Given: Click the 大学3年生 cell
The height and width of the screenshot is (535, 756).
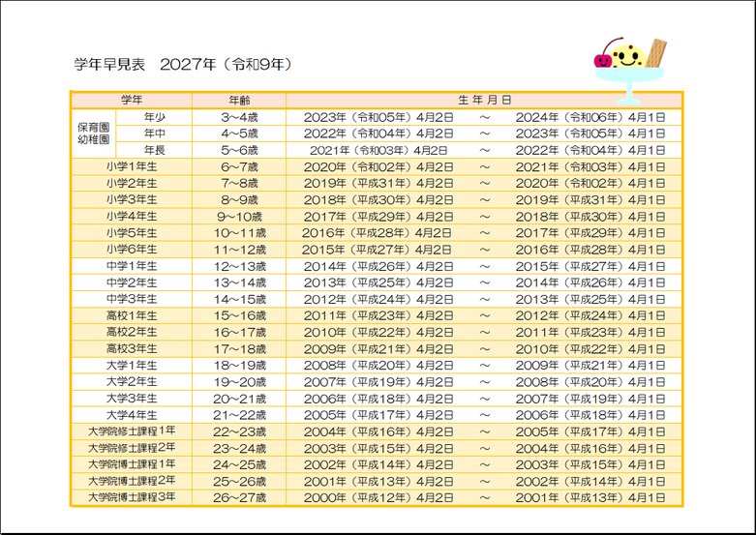Looking at the screenshot, I should click(x=132, y=399).
